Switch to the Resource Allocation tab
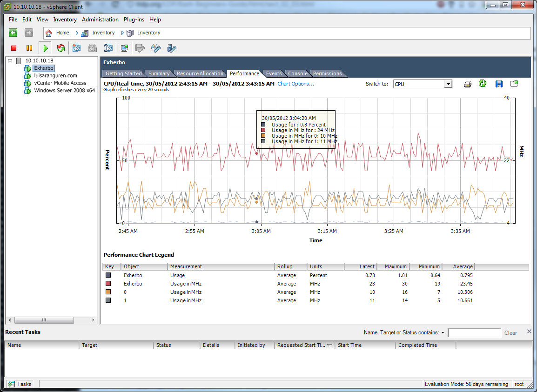The image size is (537, 392). [200, 73]
